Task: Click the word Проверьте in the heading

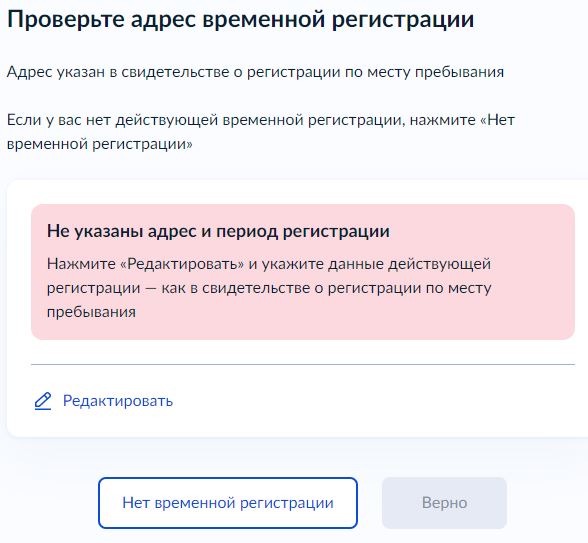Action: (66, 20)
